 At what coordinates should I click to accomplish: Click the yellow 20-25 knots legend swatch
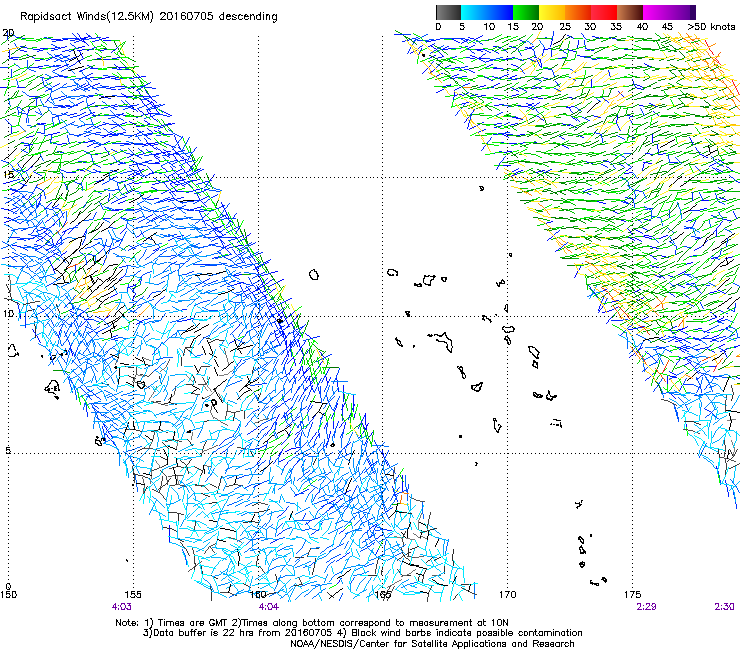coord(552,12)
